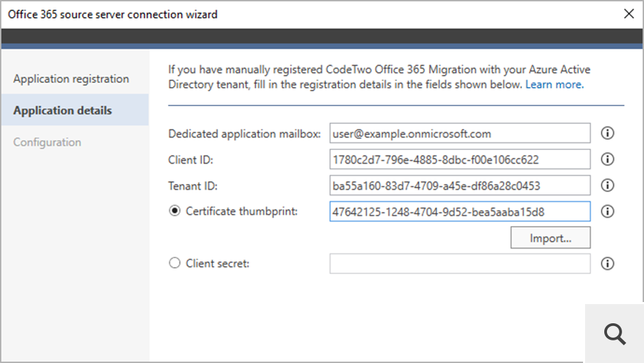Image resolution: width=644 pixels, height=363 pixels.
Task: Click the Client ID label
Action: 190,160
